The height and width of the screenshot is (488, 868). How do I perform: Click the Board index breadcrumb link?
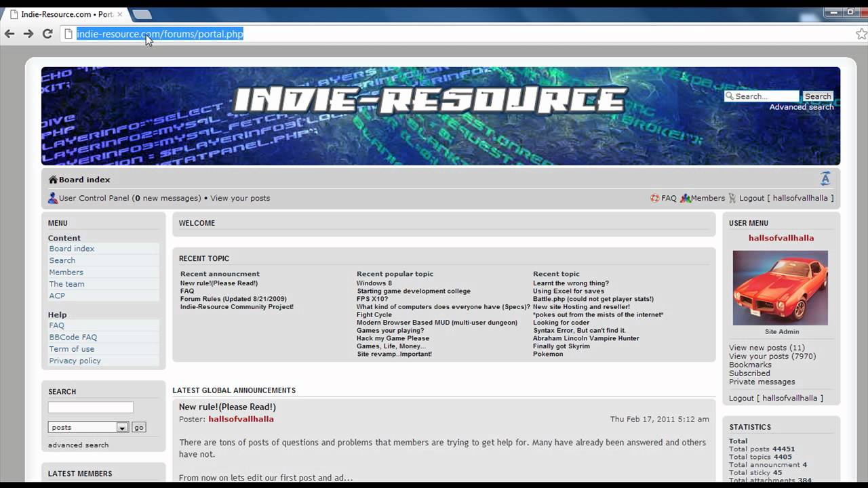[x=84, y=180]
